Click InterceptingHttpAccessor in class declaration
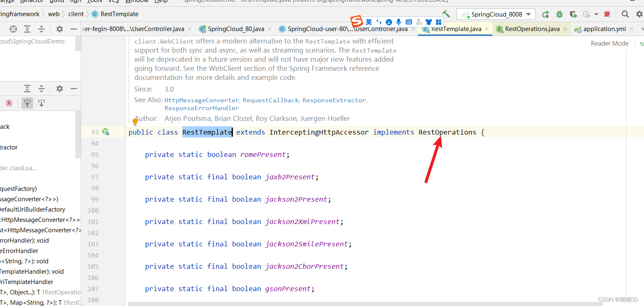 319,132
